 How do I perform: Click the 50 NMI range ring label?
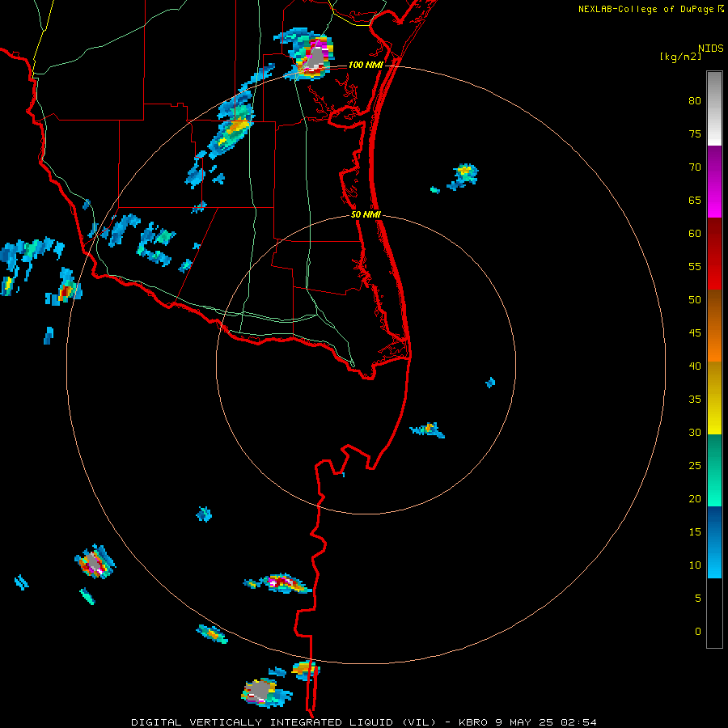[x=366, y=214]
